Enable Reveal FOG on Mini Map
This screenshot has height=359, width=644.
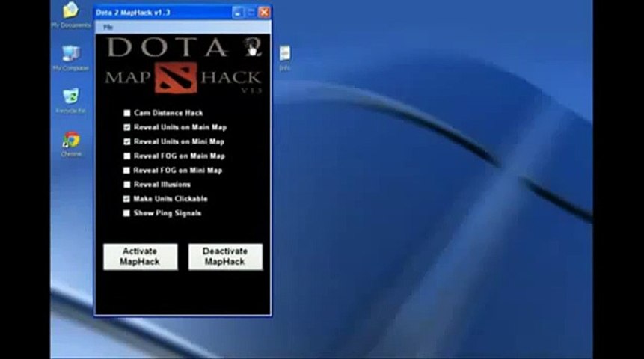127,171
